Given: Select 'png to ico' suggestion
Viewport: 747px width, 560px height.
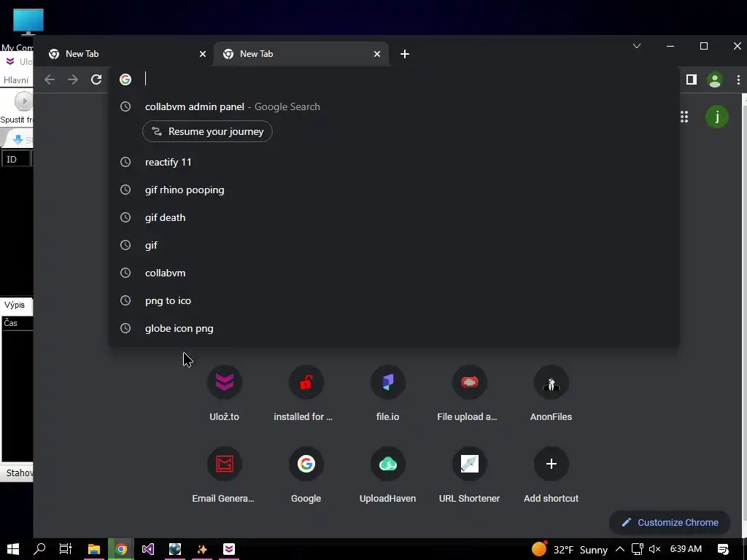Looking at the screenshot, I should [x=393, y=300].
